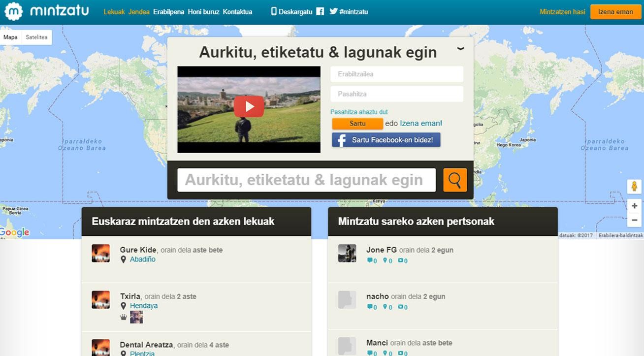Open Street View pegman icon
The width and height of the screenshot is (644, 356).
point(634,187)
